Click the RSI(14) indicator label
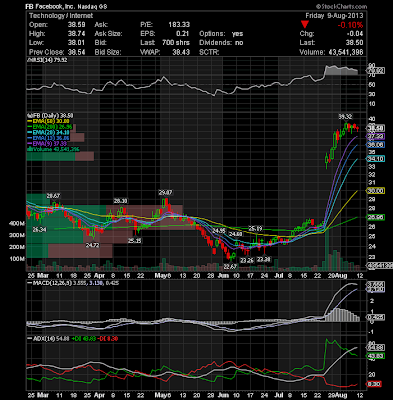Screen dimensions: 393x400 (x=47, y=60)
